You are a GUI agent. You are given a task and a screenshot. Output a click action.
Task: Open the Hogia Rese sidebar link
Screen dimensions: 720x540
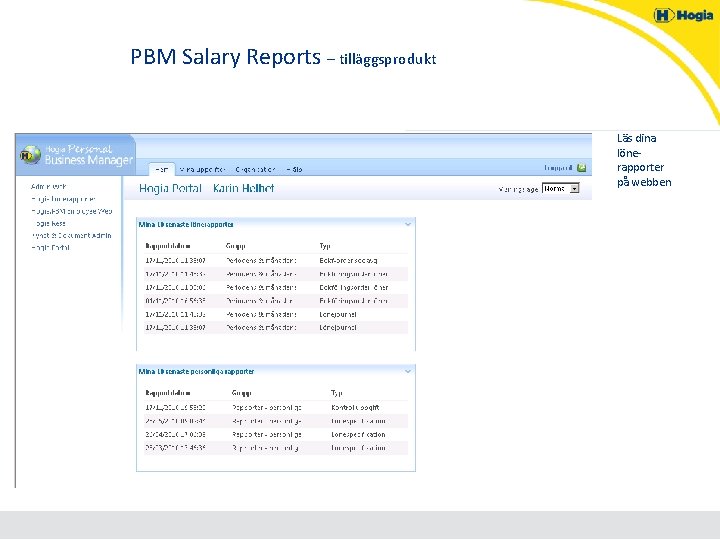coord(50,224)
